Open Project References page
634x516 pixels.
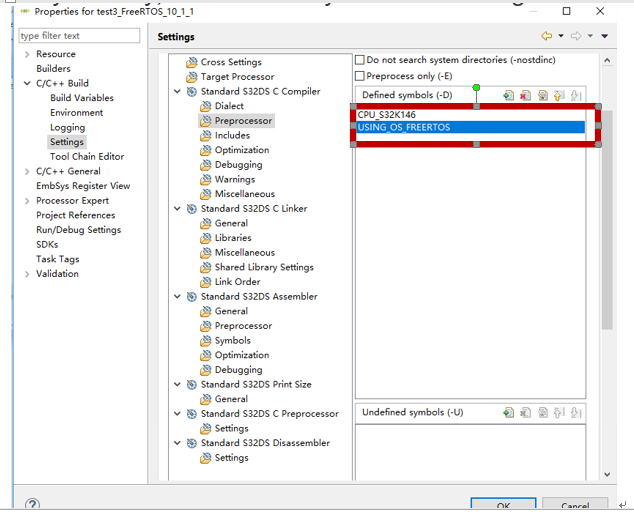click(x=76, y=215)
